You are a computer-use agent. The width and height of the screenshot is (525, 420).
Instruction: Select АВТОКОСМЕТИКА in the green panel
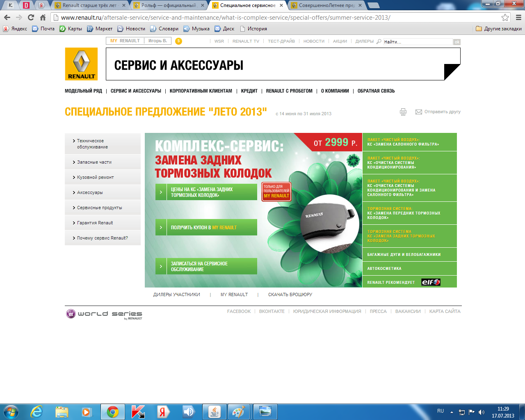(x=410, y=268)
